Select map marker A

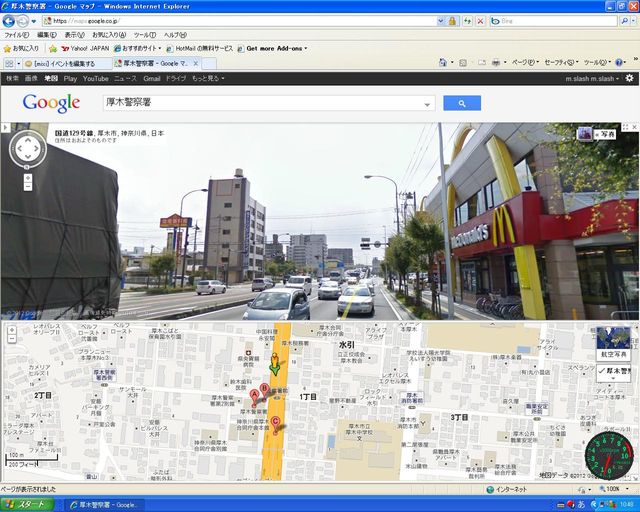click(254, 396)
